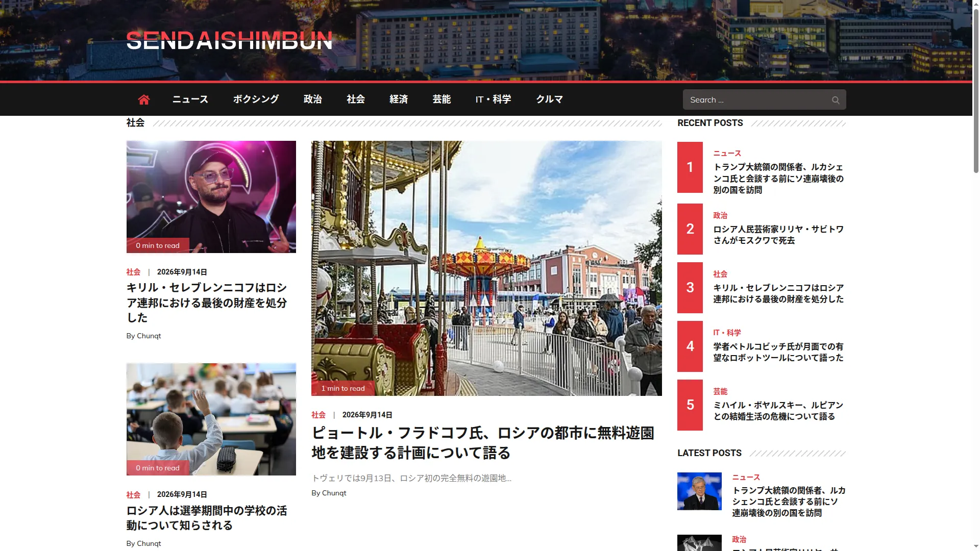Open recent post 2 ロシア人民芸術家リリヤ・サビトワ
This screenshot has height=551, width=980.
coord(778,235)
